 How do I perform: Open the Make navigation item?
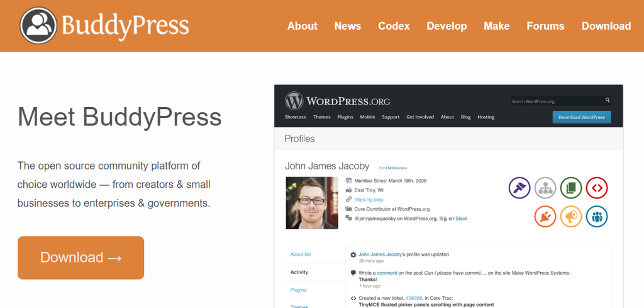[497, 26]
